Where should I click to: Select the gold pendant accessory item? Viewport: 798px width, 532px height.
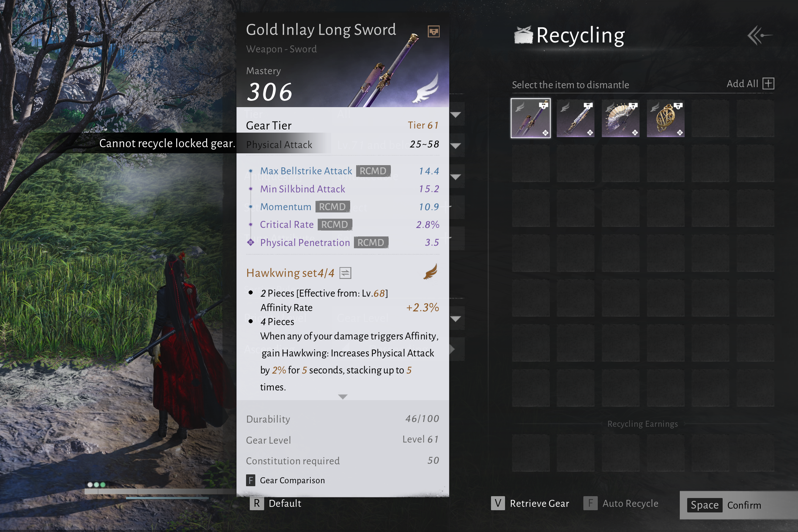666,118
